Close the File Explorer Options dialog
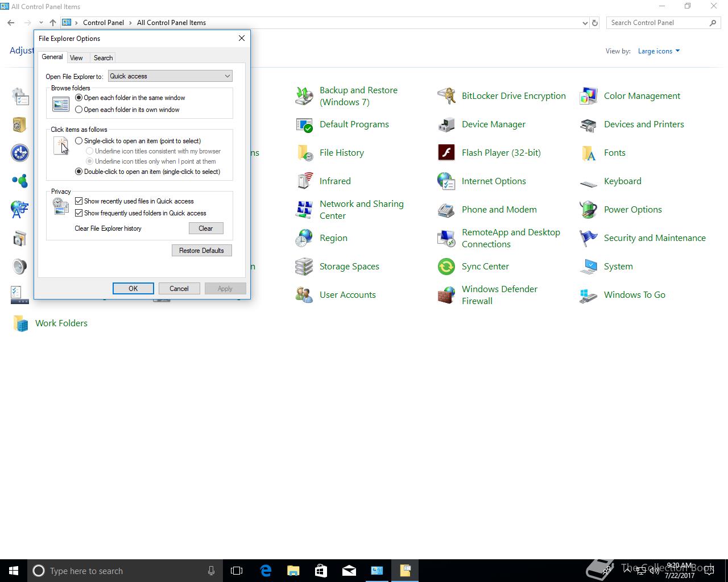 (242, 38)
